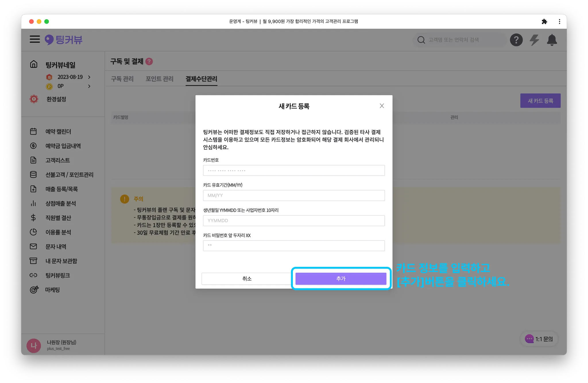
Task: Expand the 2023-08-19 subscription chevron
Action: 89,77
